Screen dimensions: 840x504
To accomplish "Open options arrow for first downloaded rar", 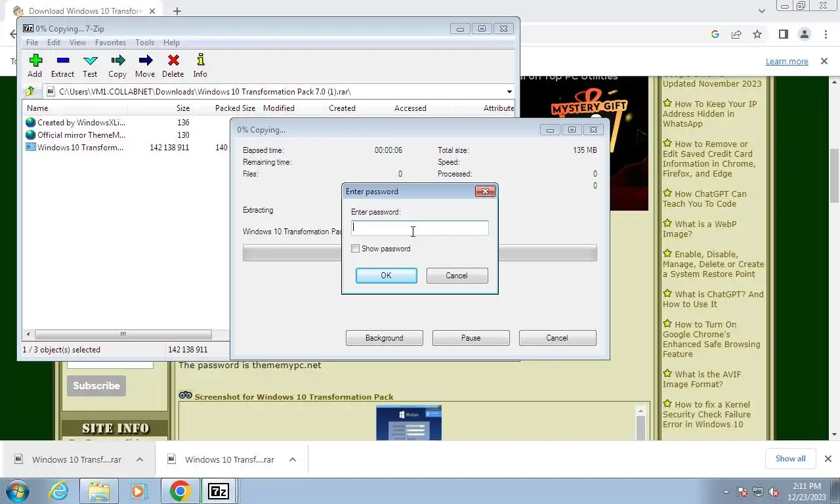I will point(140,459).
